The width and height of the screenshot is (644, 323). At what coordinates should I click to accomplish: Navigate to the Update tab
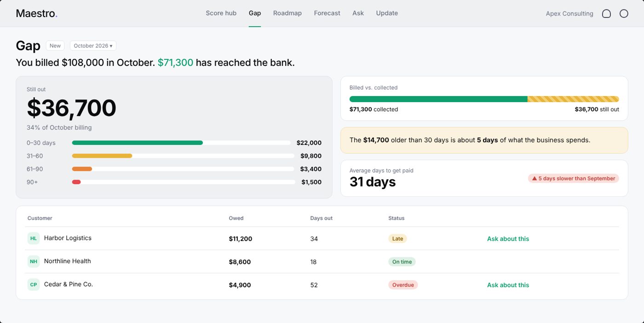(x=387, y=13)
